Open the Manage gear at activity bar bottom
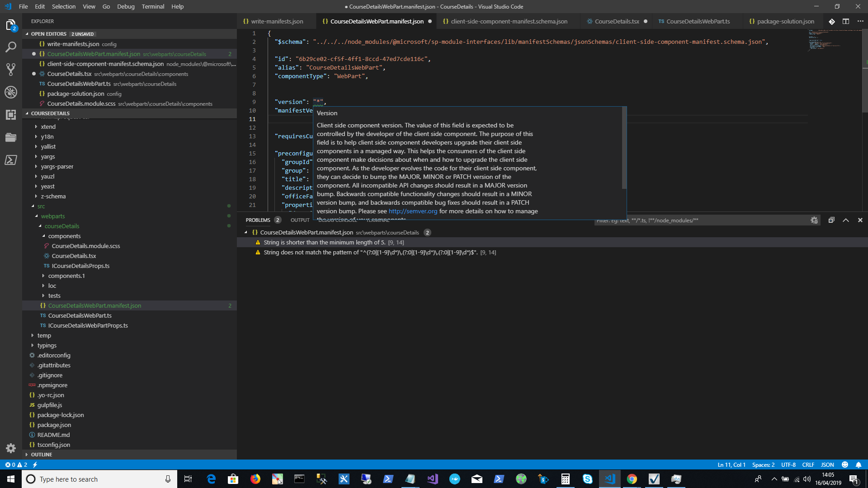 coord(11,448)
